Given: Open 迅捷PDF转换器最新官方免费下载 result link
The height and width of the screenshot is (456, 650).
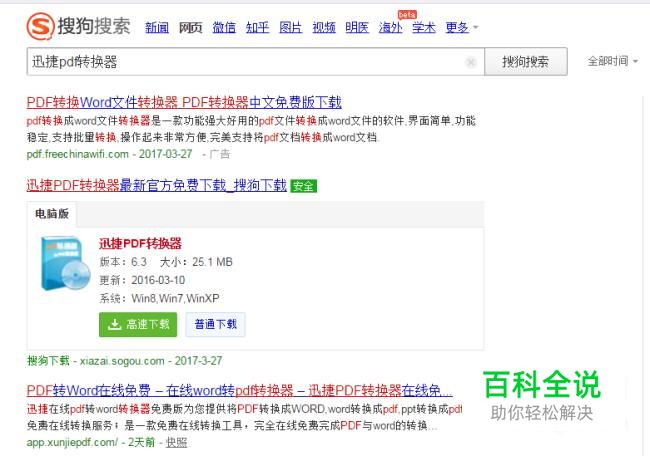Looking at the screenshot, I should pyautogui.click(x=157, y=185).
